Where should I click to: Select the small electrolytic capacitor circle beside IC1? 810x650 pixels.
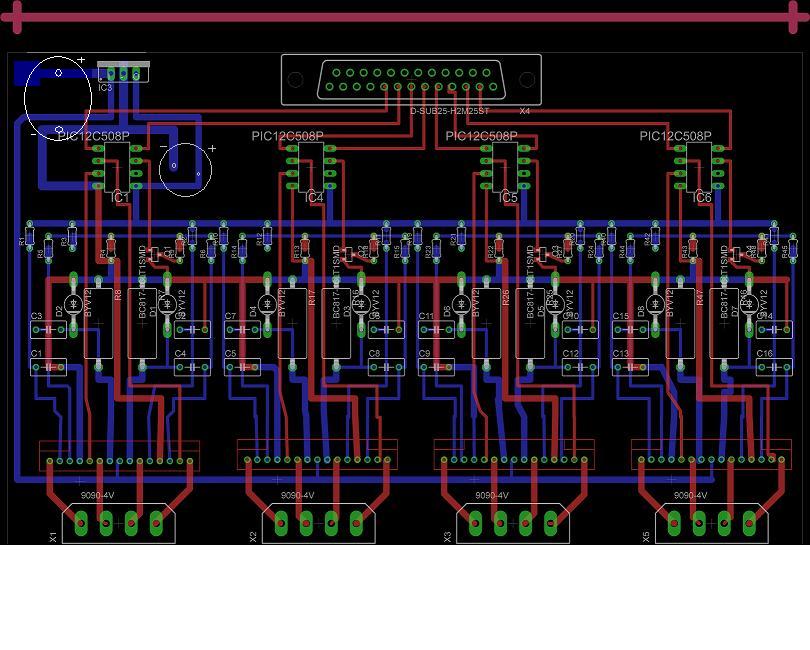185,170
